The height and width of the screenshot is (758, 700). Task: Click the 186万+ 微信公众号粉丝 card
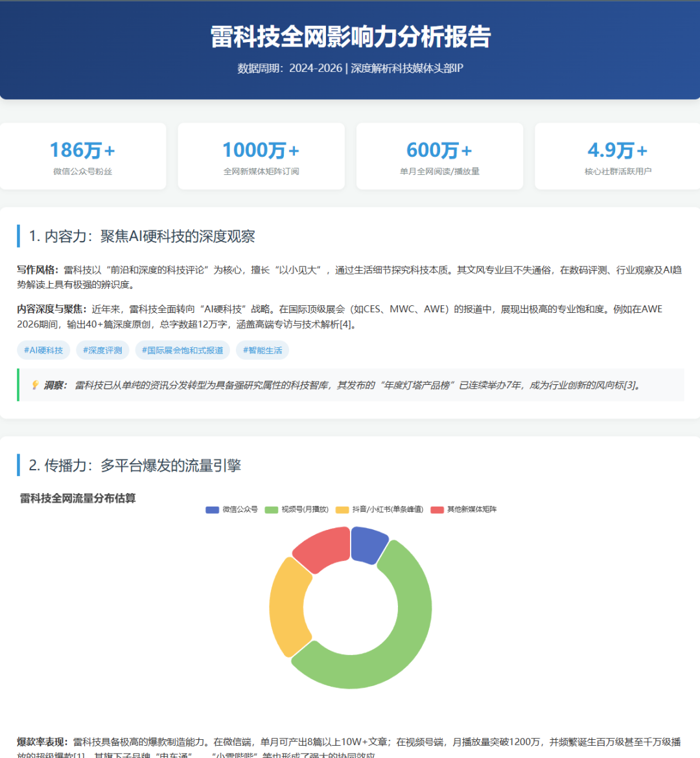[83, 156]
